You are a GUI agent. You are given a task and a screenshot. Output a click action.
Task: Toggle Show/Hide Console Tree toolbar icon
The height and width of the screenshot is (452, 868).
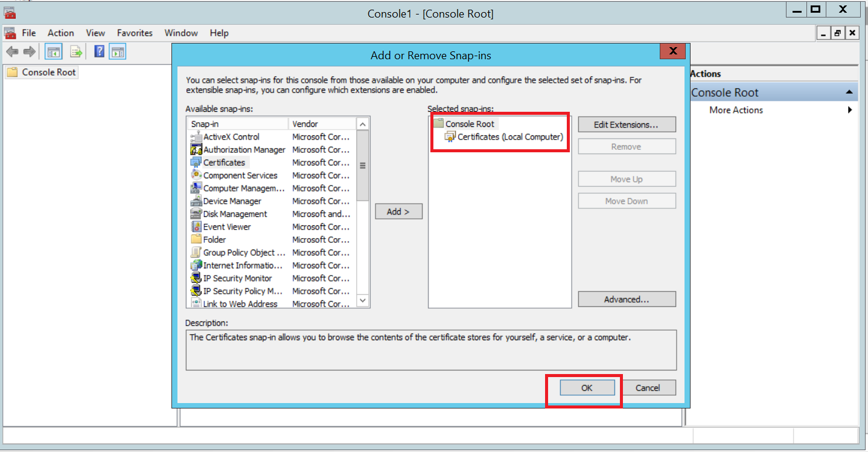(54, 52)
